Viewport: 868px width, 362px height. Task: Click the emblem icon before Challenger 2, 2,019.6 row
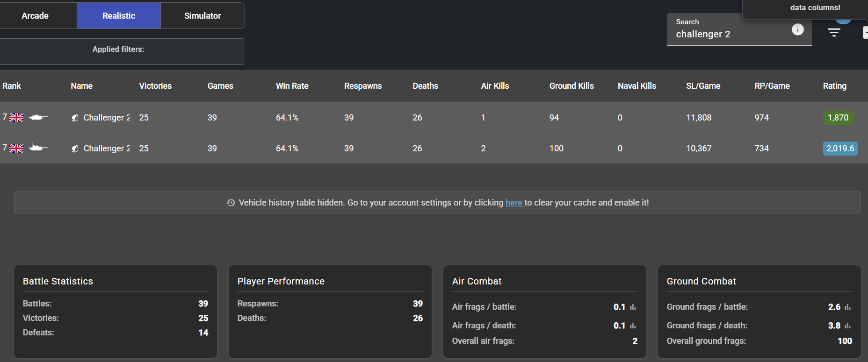tap(75, 149)
